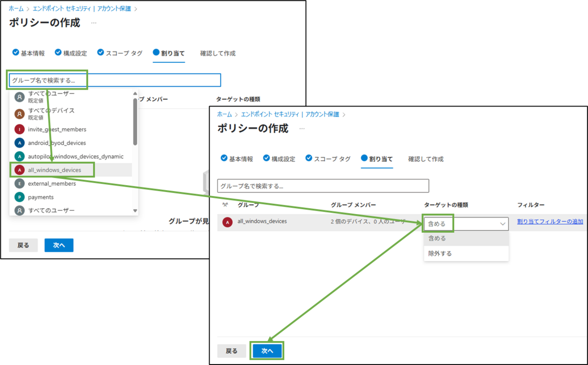Open the ellipsis menu beside front window title
The width and height of the screenshot is (588, 365).
[x=302, y=128]
